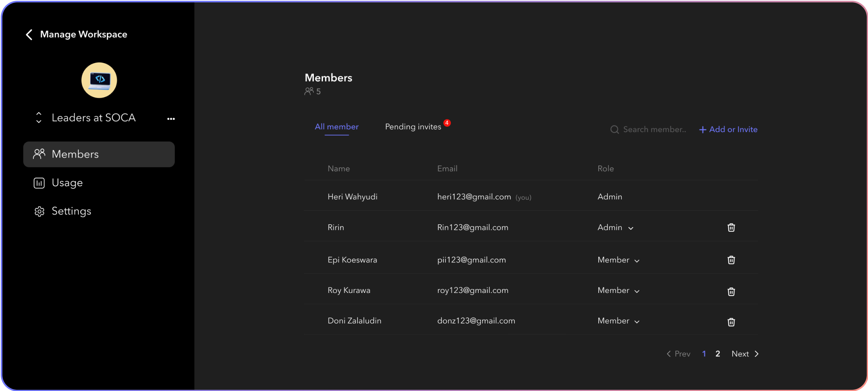The image size is (868, 391).
Task: Select the Roy Kurawa name cell
Action: 349,291
